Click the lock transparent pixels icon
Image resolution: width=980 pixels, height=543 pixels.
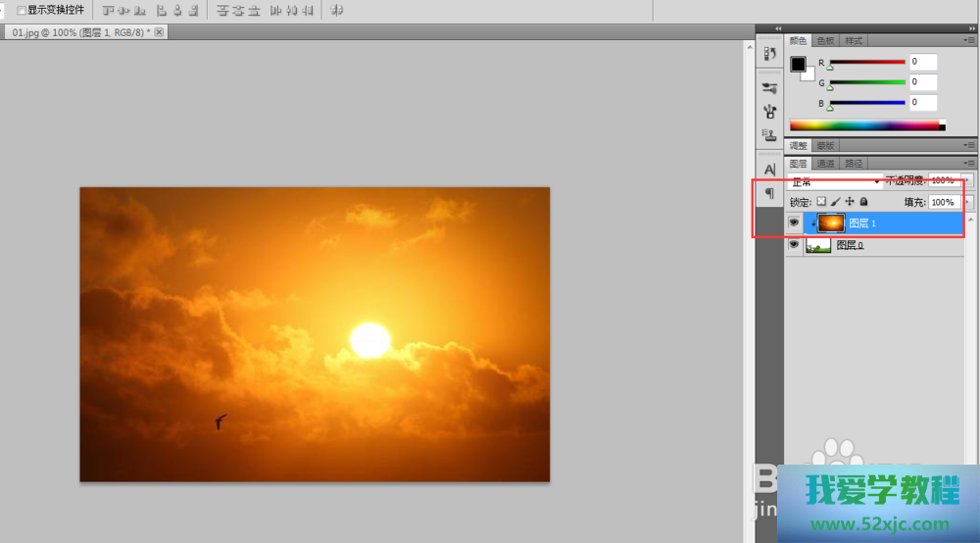821,202
